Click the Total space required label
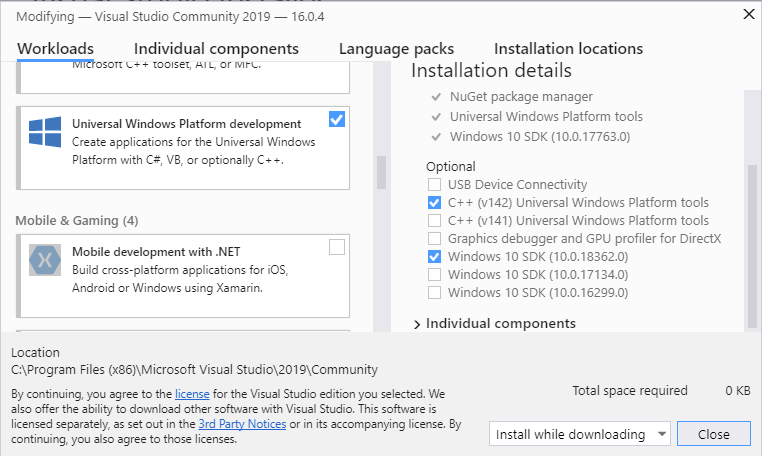Image resolution: width=762 pixels, height=456 pixels. [x=630, y=391]
